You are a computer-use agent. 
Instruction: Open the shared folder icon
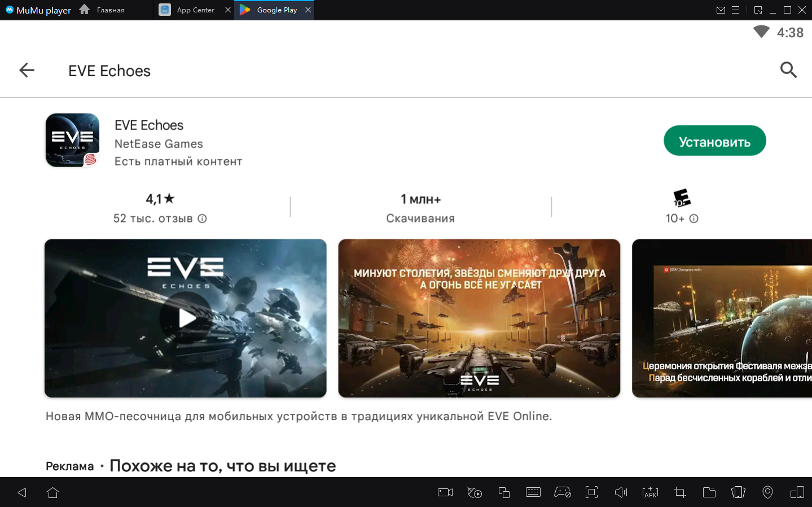[709, 492]
